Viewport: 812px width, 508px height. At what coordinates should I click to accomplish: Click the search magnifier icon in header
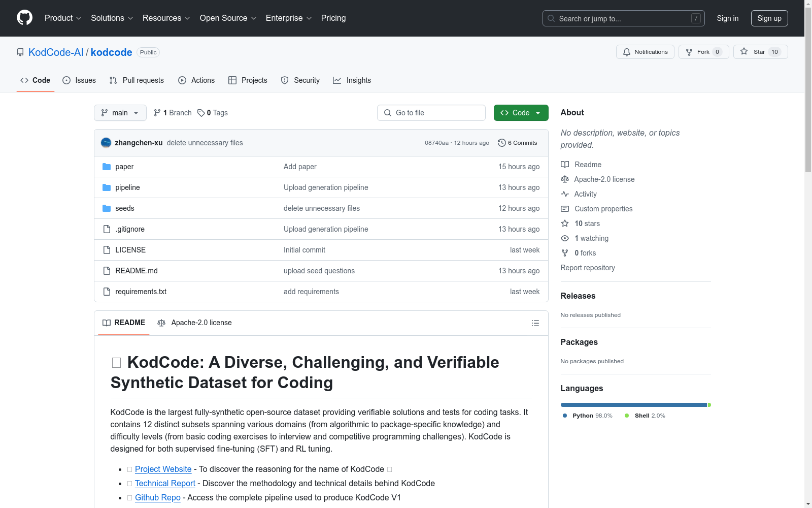[x=551, y=18]
